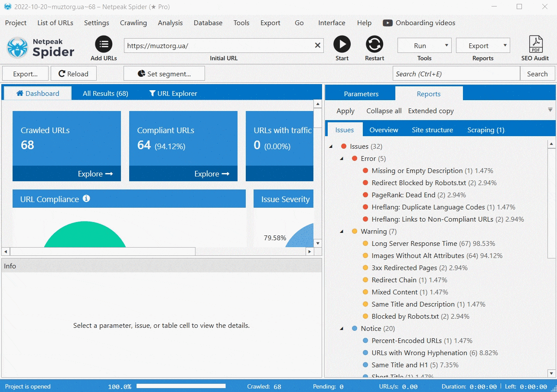Select Redirect Blocked by Robots.txt issue
Screen dimensions: 557x392
(434, 183)
